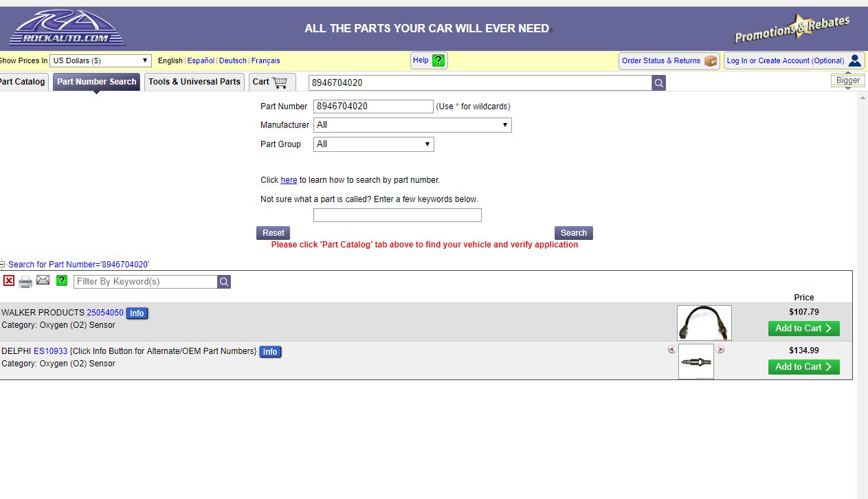This screenshot has width=868, height=499.
Task: Click the envelope email icon
Action: tap(43, 280)
